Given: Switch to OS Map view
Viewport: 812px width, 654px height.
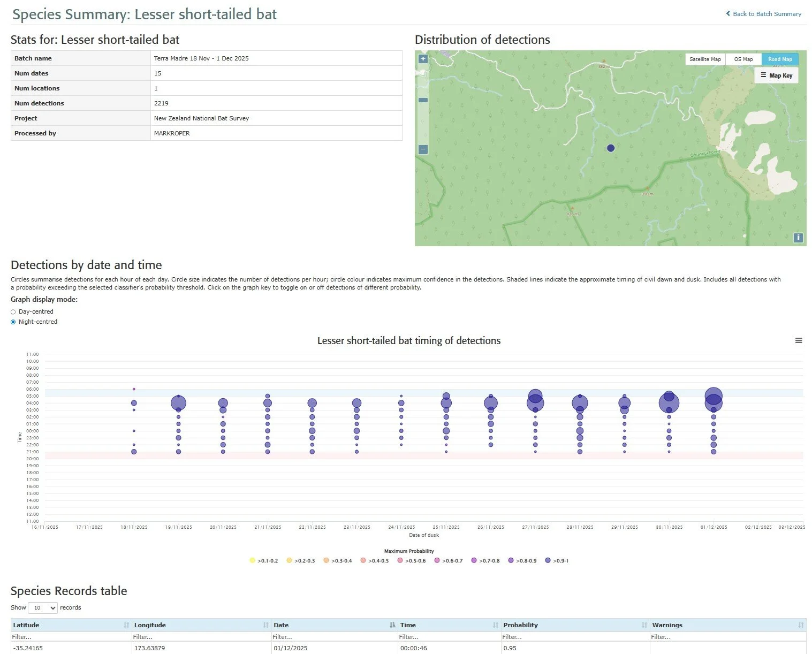Looking at the screenshot, I should [743, 59].
